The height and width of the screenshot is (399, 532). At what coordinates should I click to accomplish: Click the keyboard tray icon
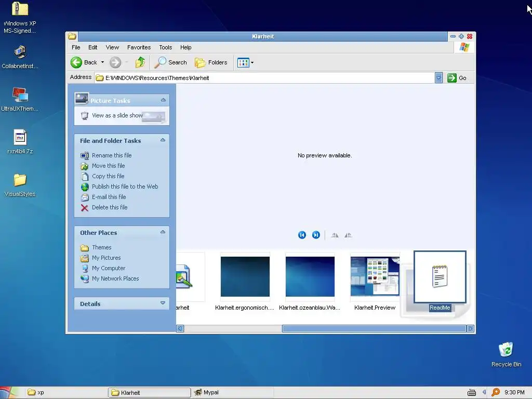pyautogui.click(x=472, y=393)
